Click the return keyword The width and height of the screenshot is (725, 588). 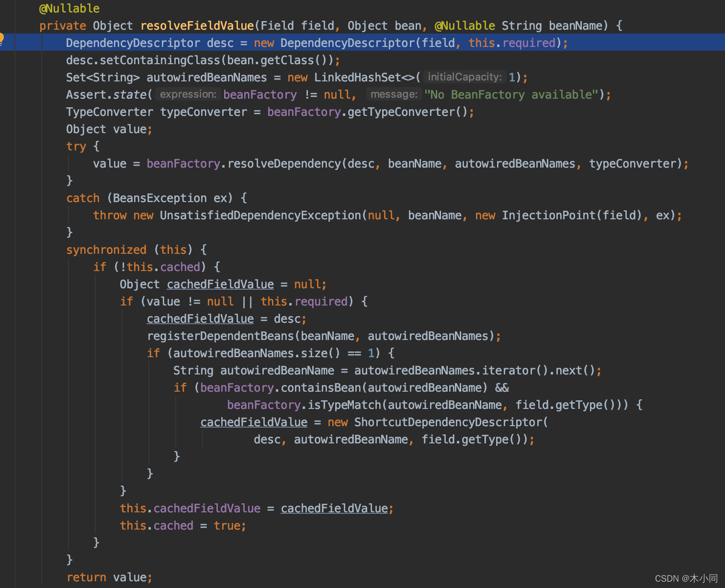pos(86,577)
